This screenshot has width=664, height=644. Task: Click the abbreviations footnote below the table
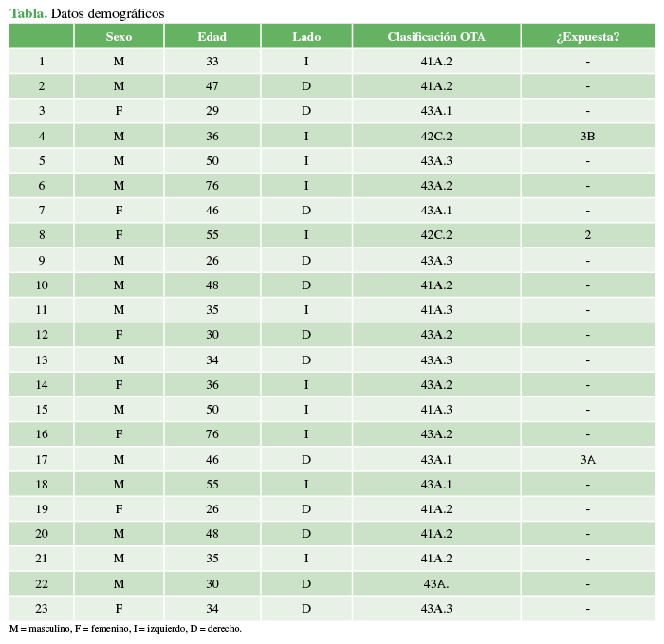click(125, 629)
